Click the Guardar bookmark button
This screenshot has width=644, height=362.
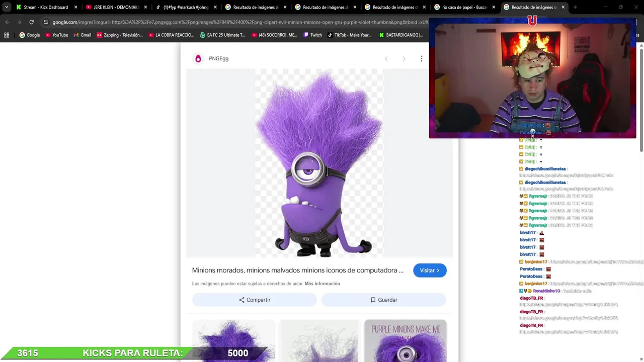384,300
